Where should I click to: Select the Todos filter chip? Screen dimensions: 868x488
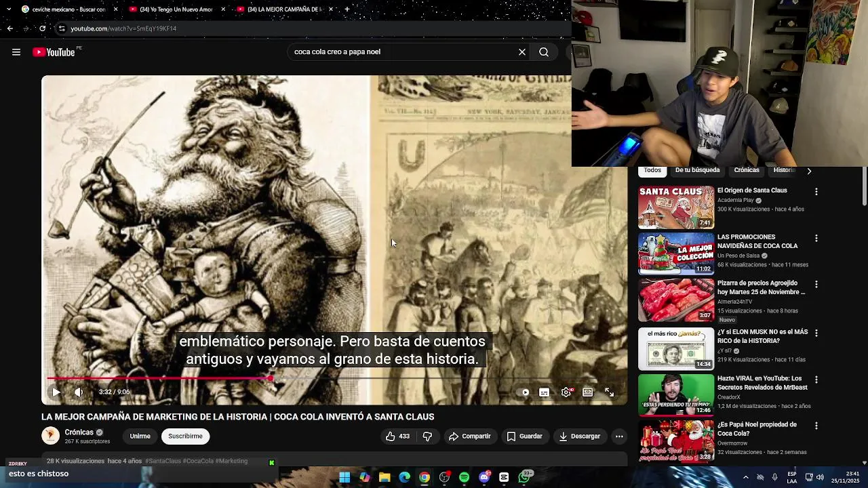[652, 170]
